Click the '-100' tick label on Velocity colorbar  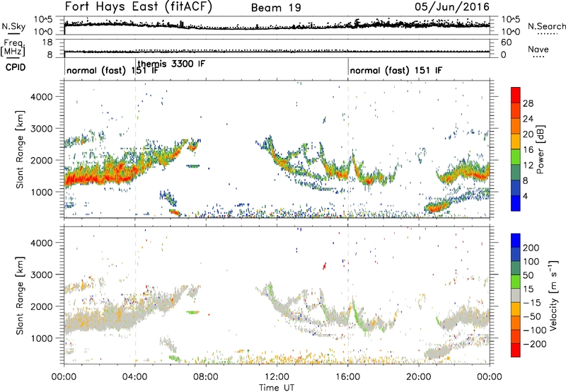pos(533,330)
